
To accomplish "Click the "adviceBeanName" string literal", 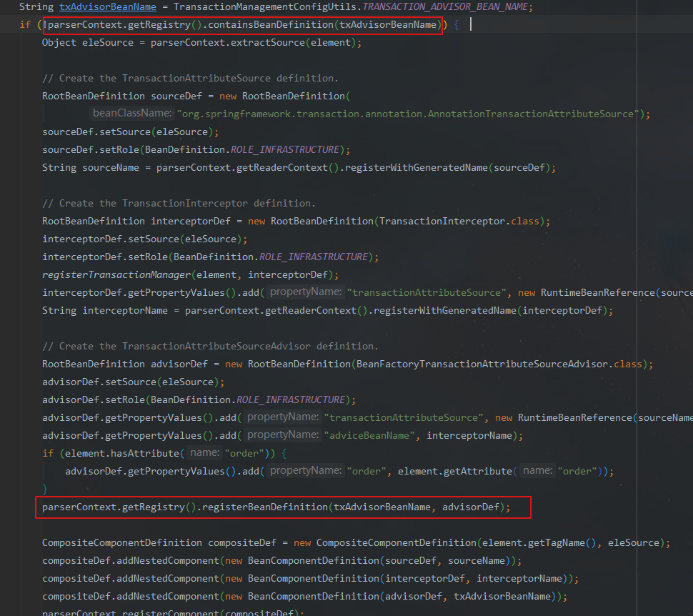I will tap(369, 436).
